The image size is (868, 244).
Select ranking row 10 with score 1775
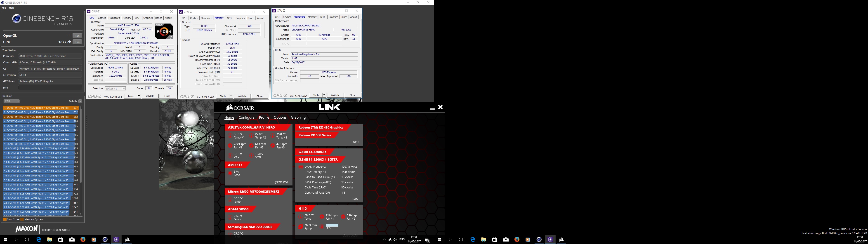pyautogui.click(x=41, y=149)
